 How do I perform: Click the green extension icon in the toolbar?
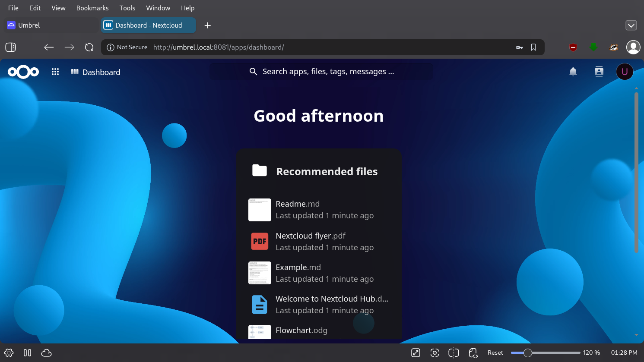click(593, 47)
